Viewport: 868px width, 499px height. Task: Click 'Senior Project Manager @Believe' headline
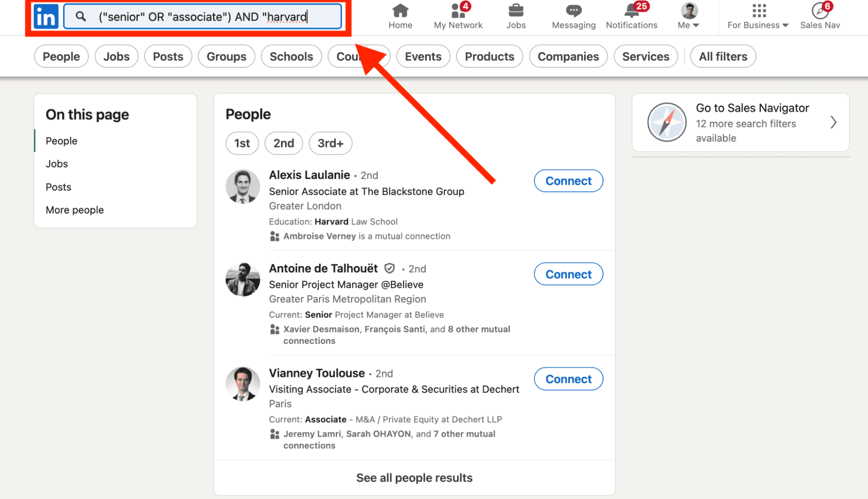(x=346, y=285)
